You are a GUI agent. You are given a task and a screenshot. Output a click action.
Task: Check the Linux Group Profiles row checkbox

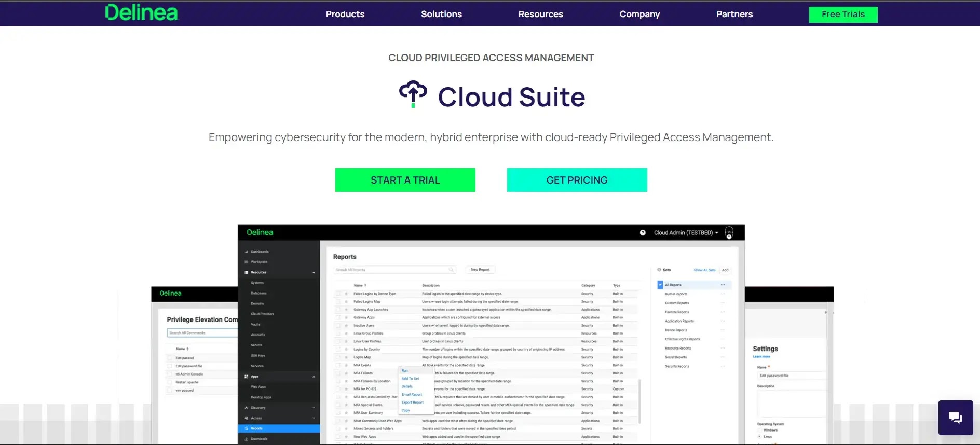pos(338,333)
